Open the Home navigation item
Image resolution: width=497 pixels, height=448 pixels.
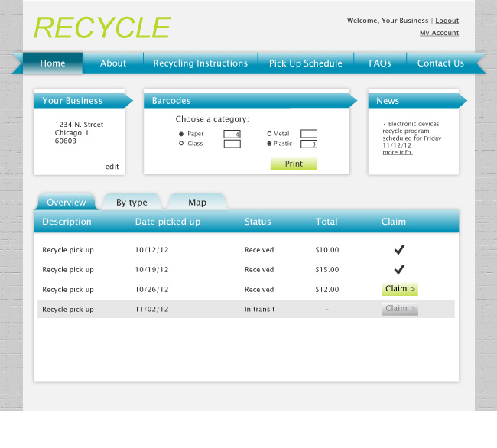[x=53, y=63]
